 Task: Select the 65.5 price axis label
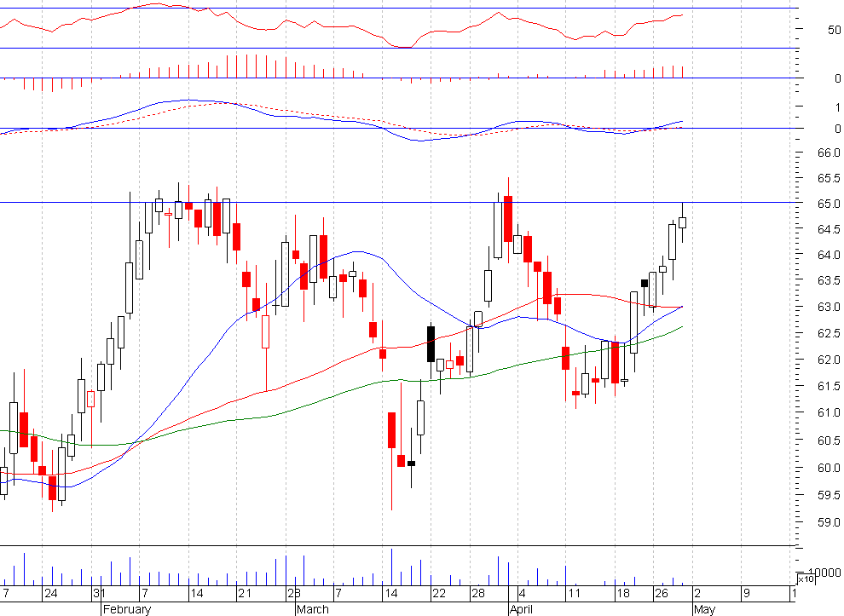click(829, 178)
